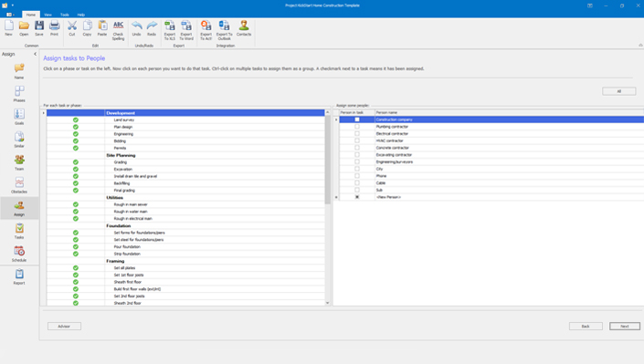Select the Pour foundation task
This screenshot has width=644, height=364.
185,246
